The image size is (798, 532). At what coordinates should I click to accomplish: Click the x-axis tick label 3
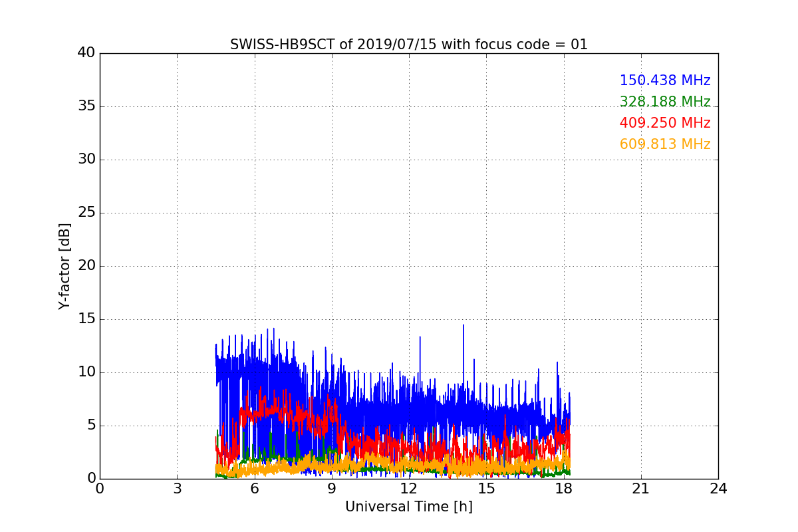[x=177, y=489]
